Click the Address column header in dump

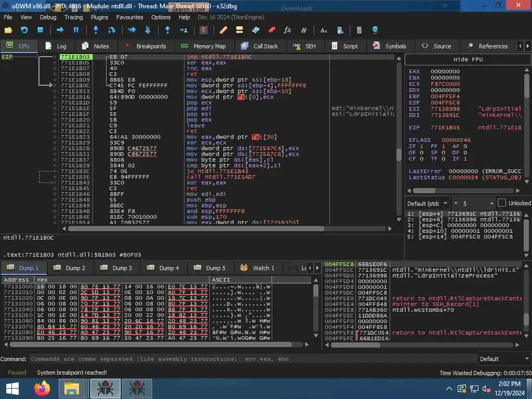[x=17, y=280]
